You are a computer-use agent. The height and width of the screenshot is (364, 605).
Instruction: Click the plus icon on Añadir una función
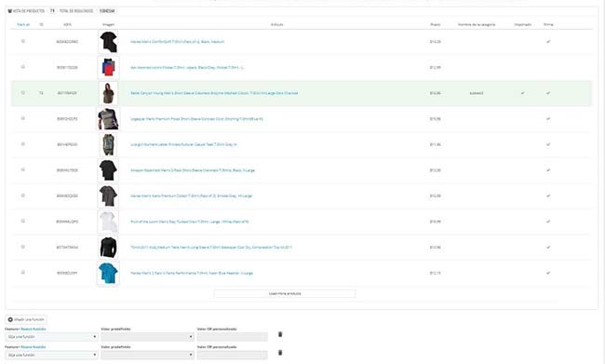point(10,319)
